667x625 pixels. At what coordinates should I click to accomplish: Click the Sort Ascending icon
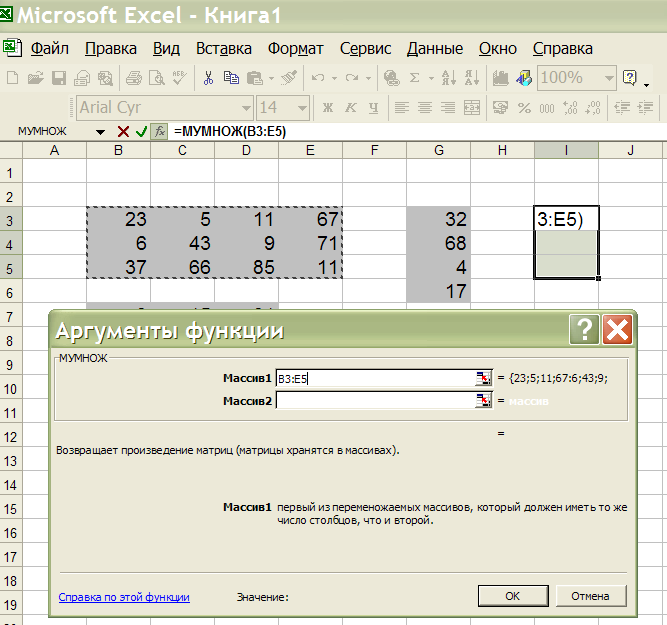(449, 78)
